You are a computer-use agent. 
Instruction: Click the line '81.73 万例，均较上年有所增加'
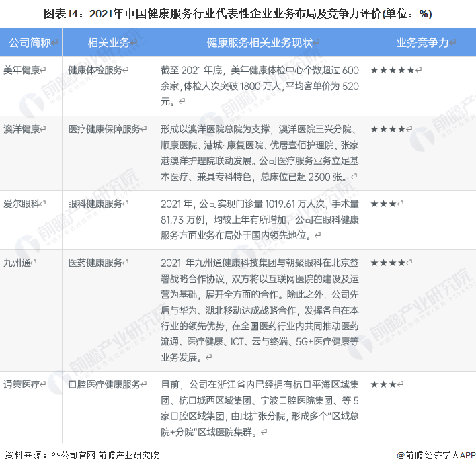click(x=224, y=220)
